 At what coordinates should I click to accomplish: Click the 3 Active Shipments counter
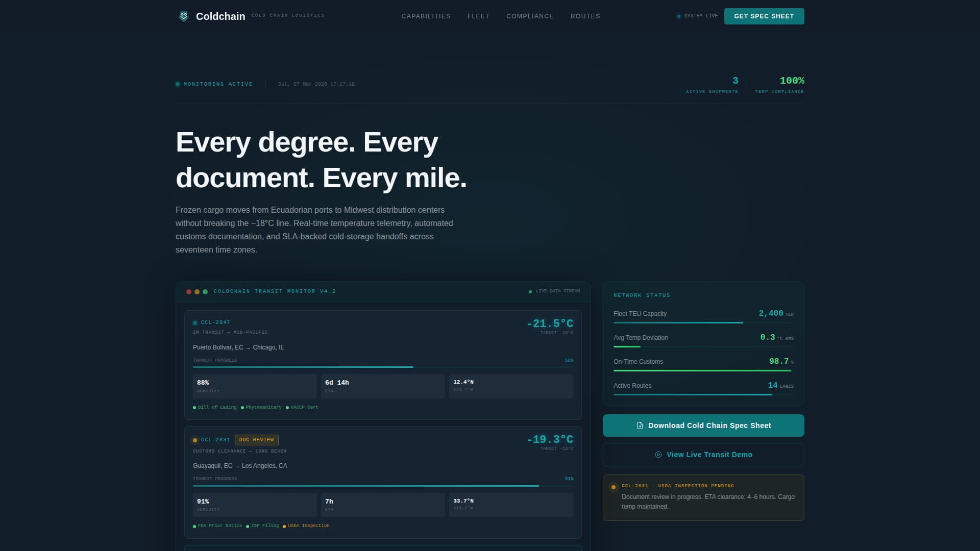pyautogui.click(x=712, y=84)
